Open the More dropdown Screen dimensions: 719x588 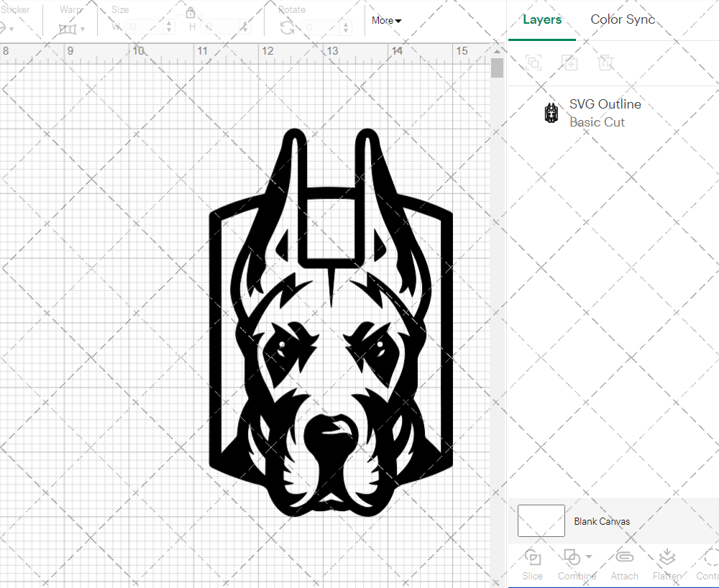386,20
